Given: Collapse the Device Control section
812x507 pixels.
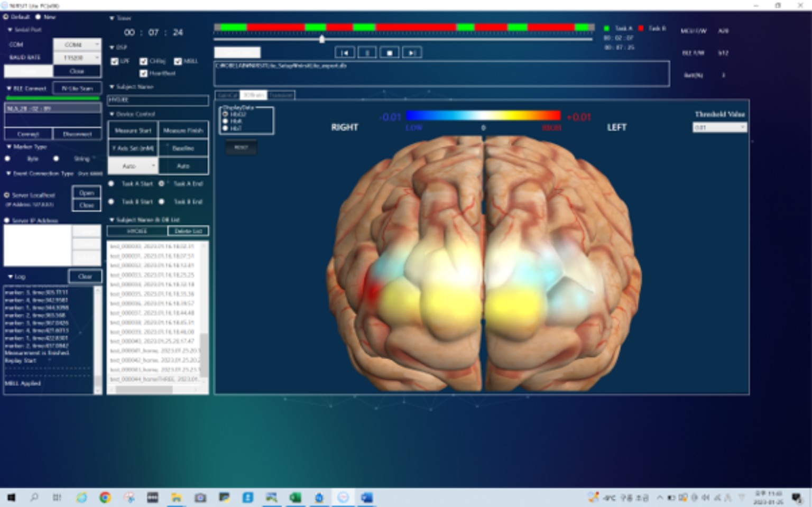Looking at the screenshot, I should pos(112,114).
